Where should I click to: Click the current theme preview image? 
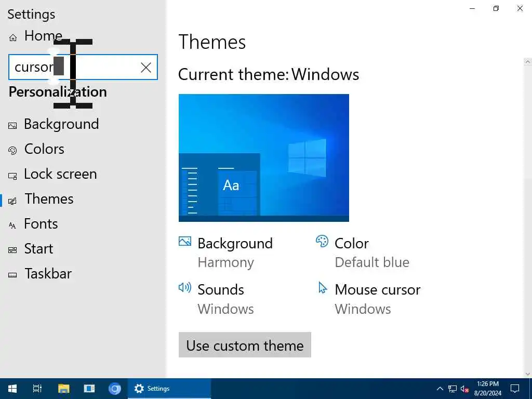[x=263, y=158]
